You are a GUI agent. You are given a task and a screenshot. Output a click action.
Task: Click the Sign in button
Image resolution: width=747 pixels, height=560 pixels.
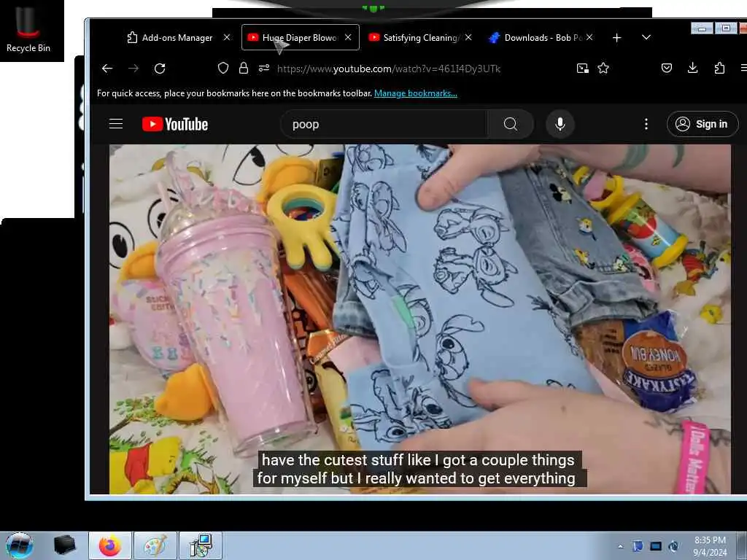(x=703, y=124)
